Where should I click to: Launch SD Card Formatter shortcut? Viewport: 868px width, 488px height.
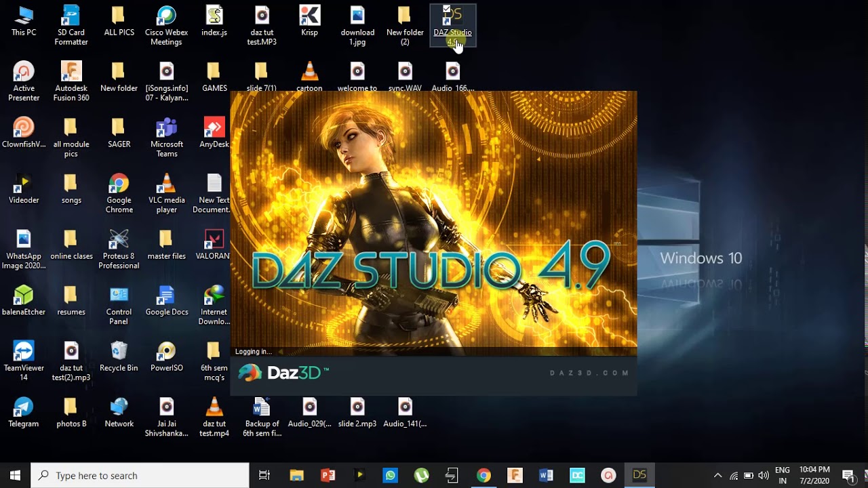click(71, 26)
